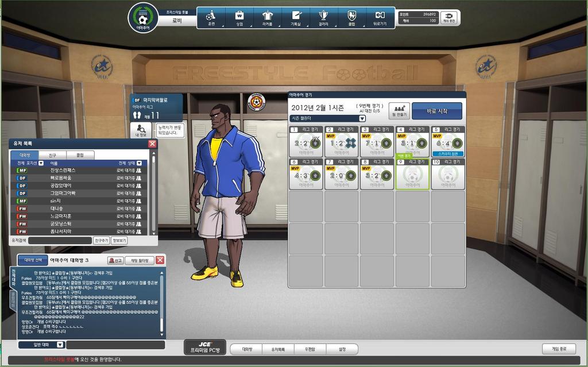Select league match 9 tile

tap(412, 174)
